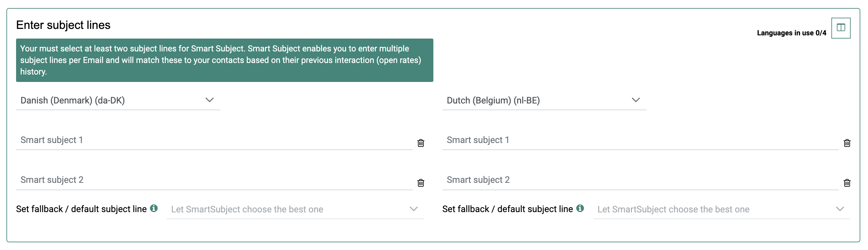The image size is (868, 250).
Task: Focus the Dutch Smart subject 1 field
Action: [640, 140]
